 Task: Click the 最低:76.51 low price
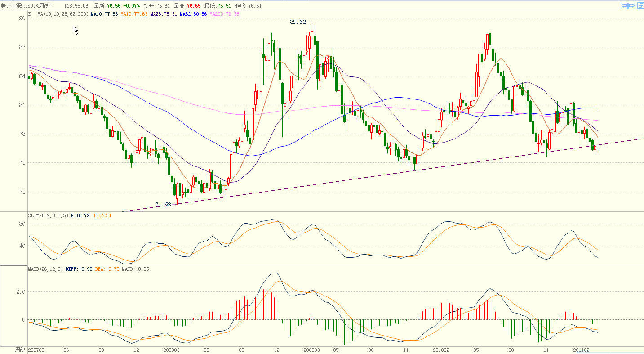(218, 6)
